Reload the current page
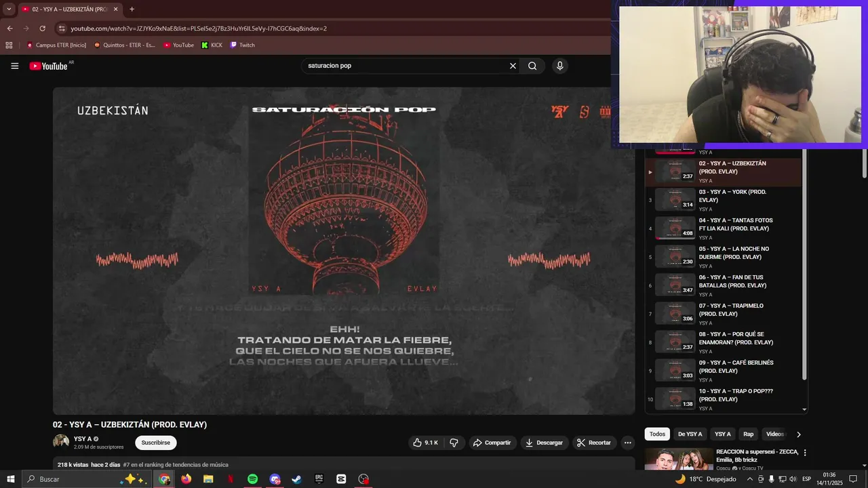This screenshot has height=488, width=868. pyautogui.click(x=42, y=28)
